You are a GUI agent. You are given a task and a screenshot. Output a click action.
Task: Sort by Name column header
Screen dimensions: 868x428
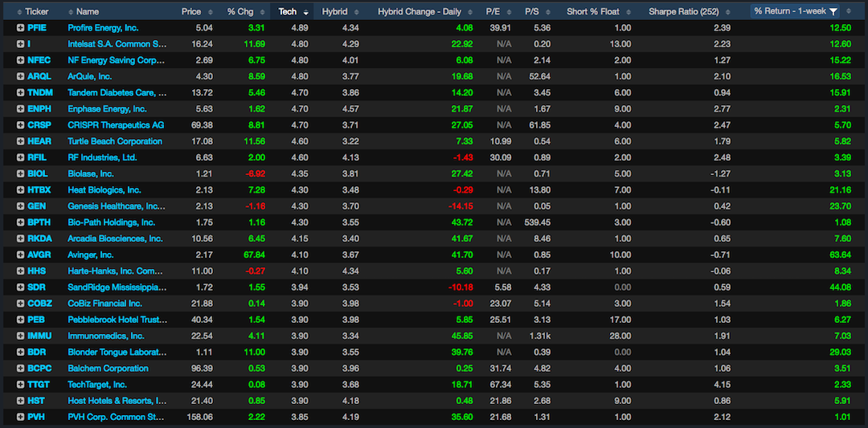coord(88,11)
